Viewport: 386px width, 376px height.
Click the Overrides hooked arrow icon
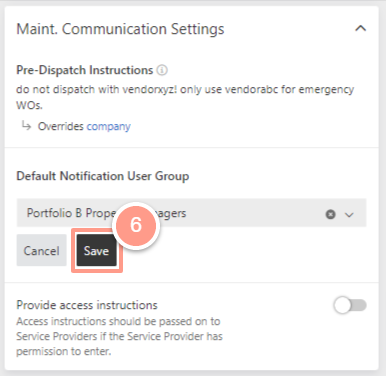[26, 126]
